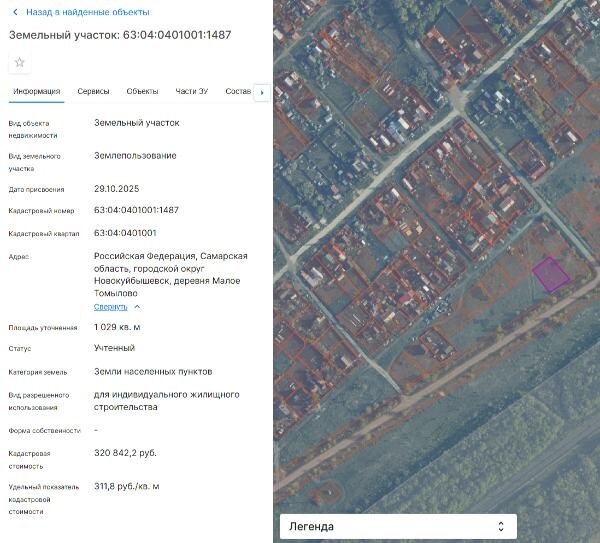
Task: Select cadastral quarter value 63:04:0401001
Action: pos(125,233)
